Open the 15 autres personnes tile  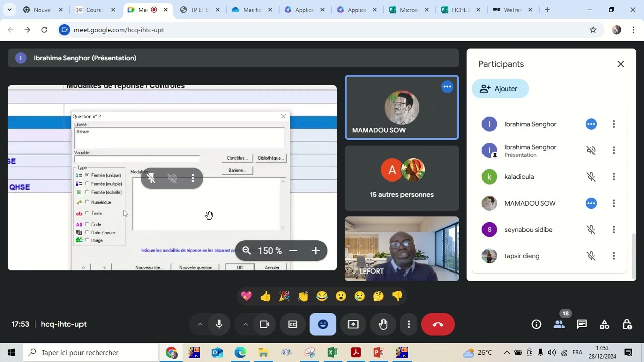pyautogui.click(x=401, y=178)
